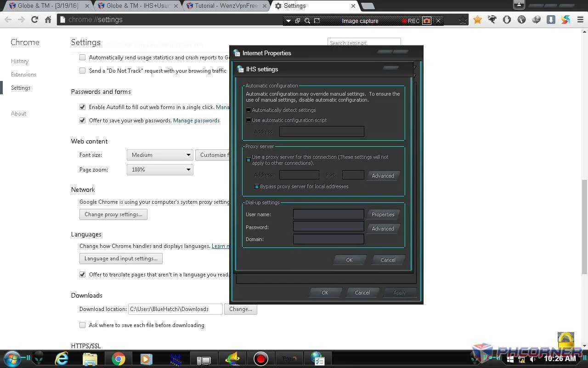This screenshot has height=368, width=588.
Task: Click Cancel in Internet Properties dialog
Action: click(x=362, y=293)
